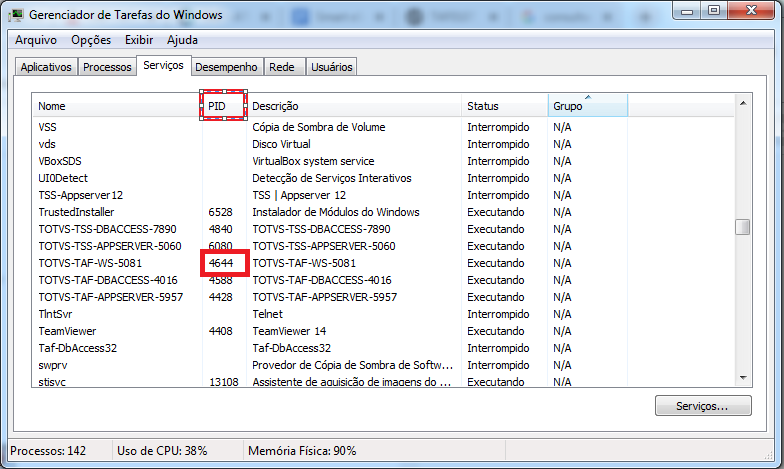The width and height of the screenshot is (784, 469).
Task: Click the services list scrollbar thumb
Action: 743,227
